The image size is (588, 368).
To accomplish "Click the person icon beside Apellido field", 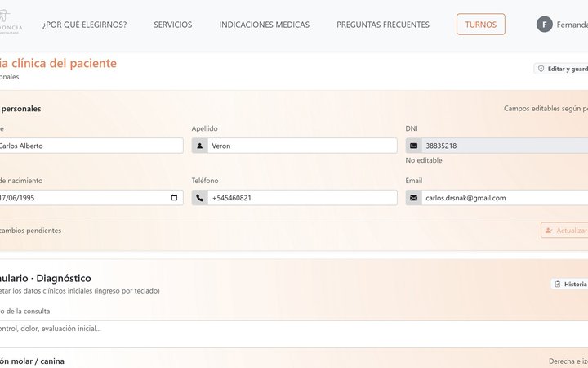I will pos(200,146).
